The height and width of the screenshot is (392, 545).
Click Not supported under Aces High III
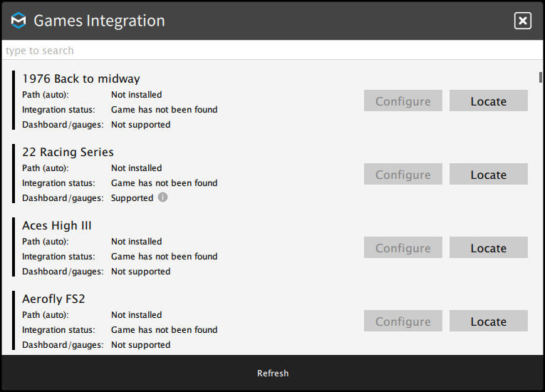click(x=141, y=272)
